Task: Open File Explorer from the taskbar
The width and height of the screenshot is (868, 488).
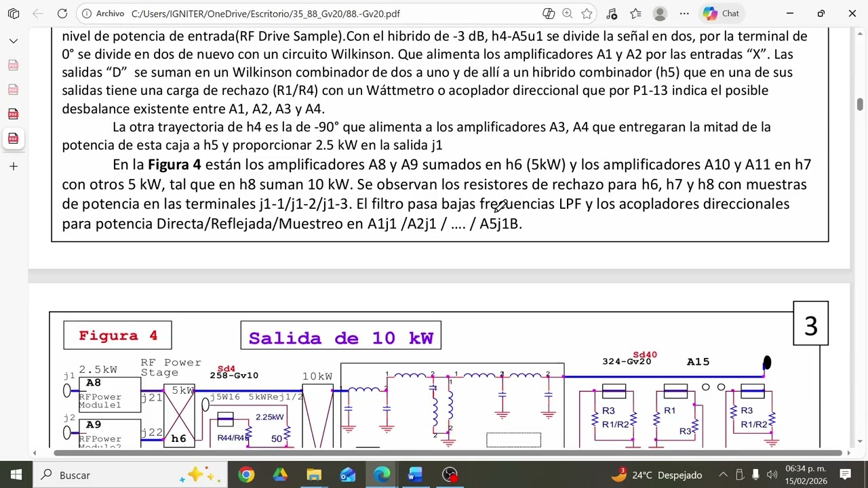Action: tap(314, 475)
